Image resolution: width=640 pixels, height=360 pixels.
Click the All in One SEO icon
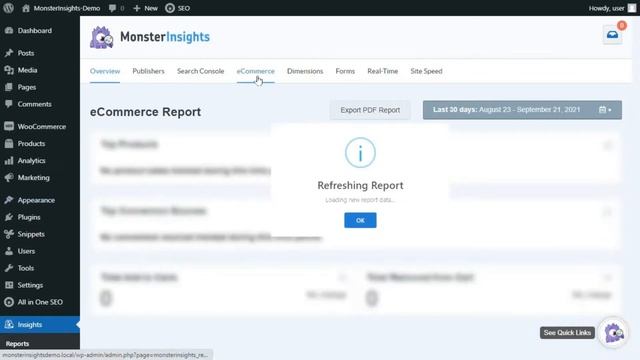9,302
